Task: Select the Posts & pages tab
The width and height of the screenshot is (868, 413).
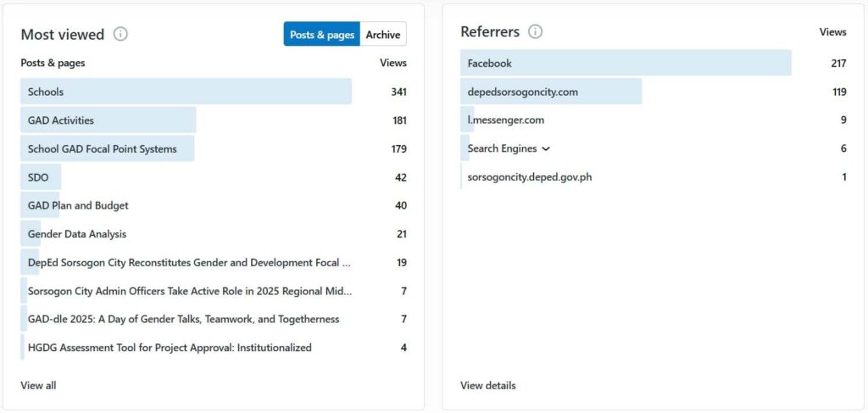Action: pos(321,35)
